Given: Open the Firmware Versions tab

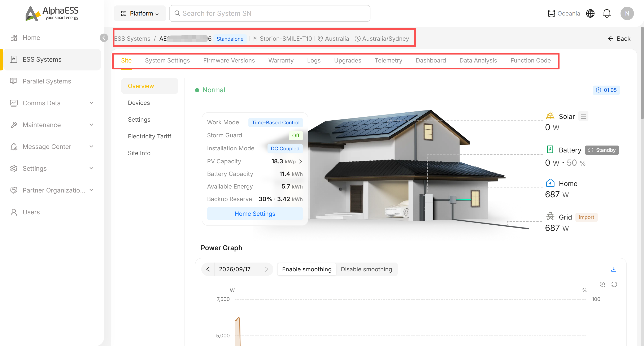Looking at the screenshot, I should [229, 61].
